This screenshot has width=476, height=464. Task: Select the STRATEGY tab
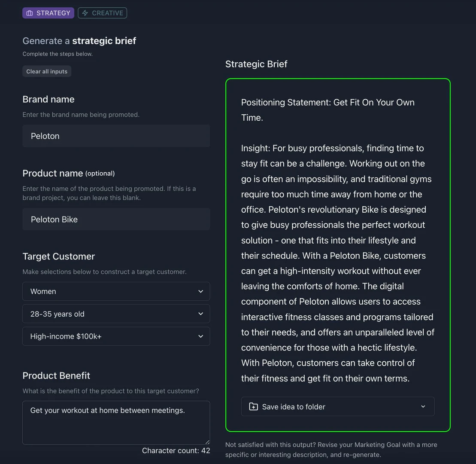[x=48, y=13]
